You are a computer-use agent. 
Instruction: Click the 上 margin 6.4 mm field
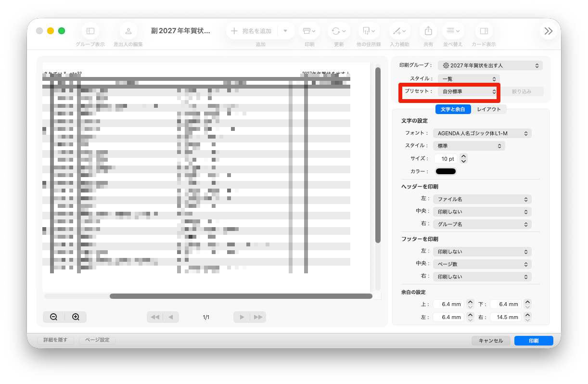pyautogui.click(x=448, y=304)
